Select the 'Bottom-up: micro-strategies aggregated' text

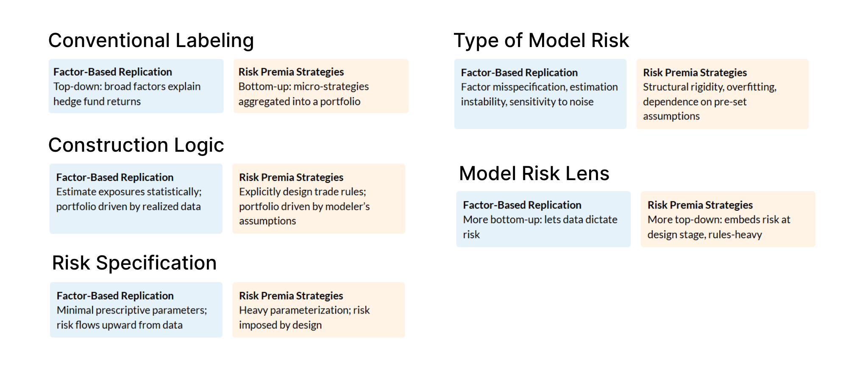tap(303, 94)
